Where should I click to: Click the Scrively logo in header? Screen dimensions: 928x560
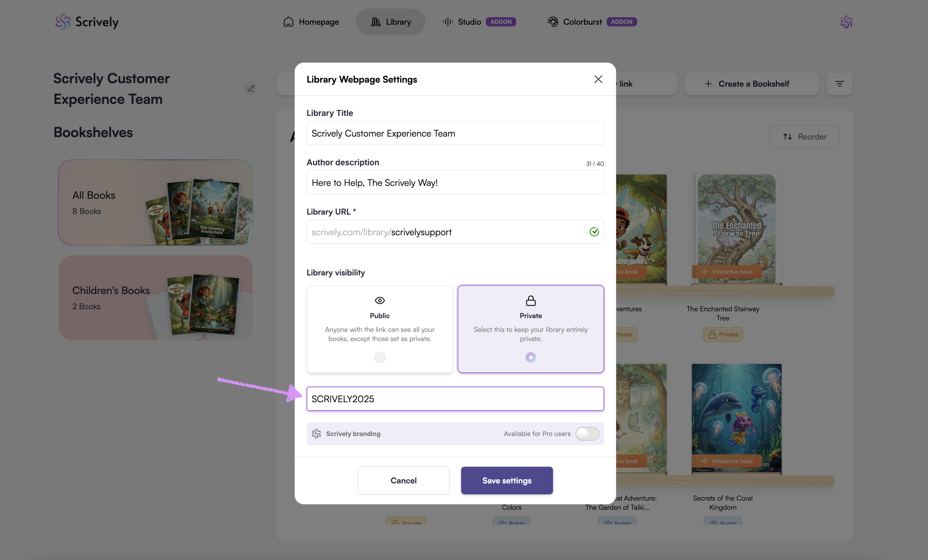point(87,22)
